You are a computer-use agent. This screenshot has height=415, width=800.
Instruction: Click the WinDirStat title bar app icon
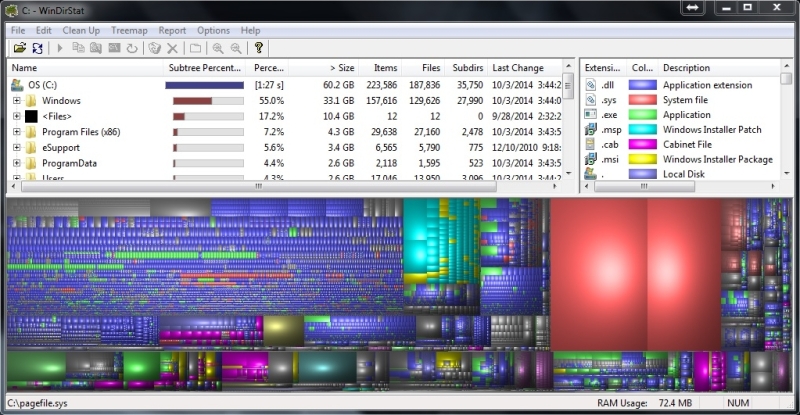pos(11,10)
